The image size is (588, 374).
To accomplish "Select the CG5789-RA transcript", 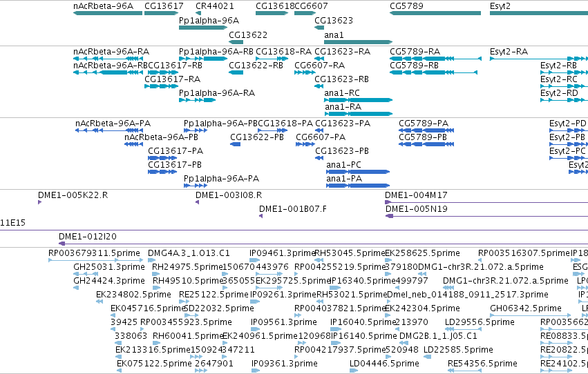I will pos(435,59).
